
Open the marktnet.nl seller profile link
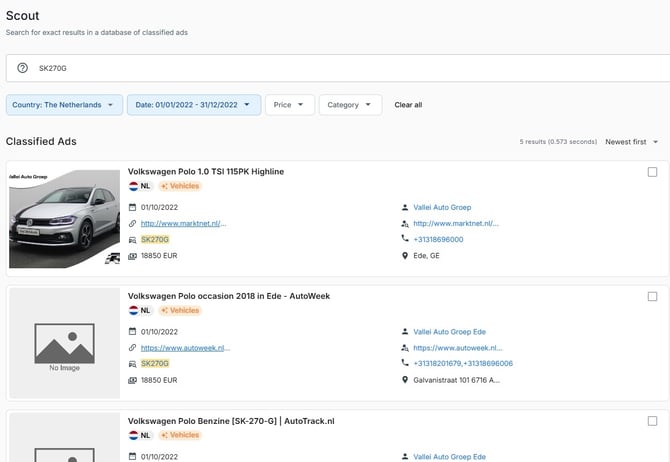point(456,224)
